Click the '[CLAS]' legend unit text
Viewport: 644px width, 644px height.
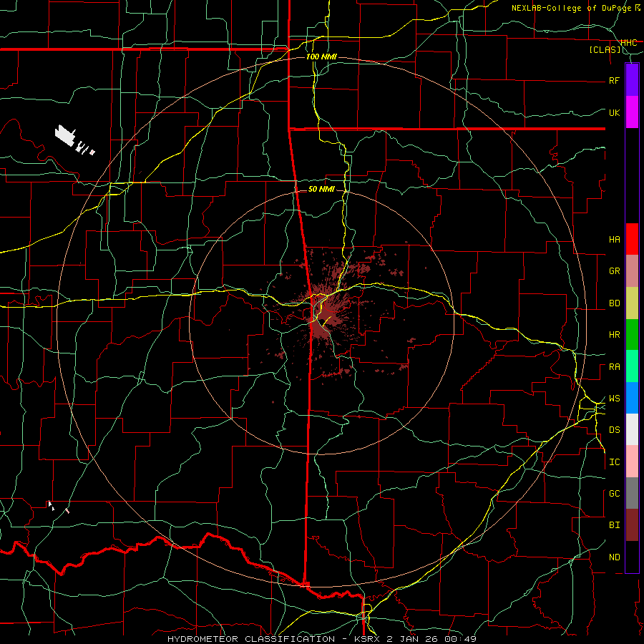[x=605, y=50]
